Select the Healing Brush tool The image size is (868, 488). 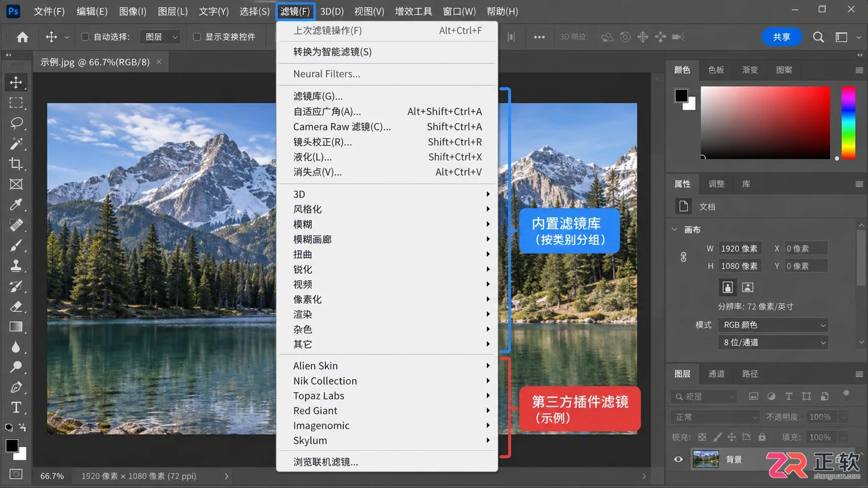16,225
